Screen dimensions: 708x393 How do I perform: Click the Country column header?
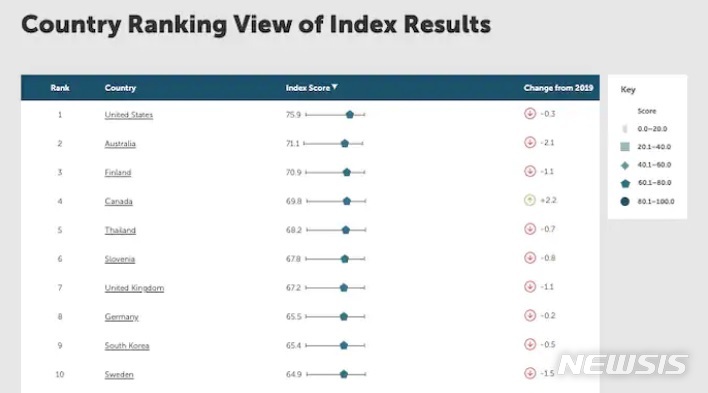tap(120, 88)
